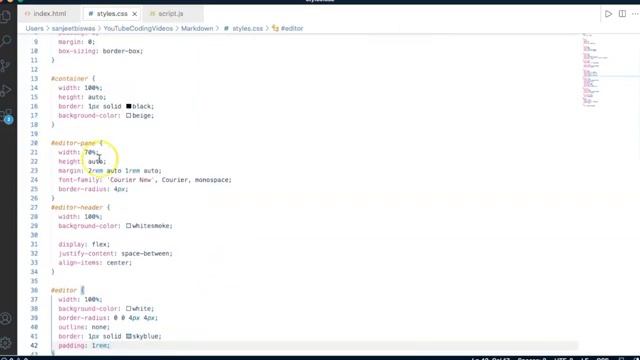The width and height of the screenshot is (640, 360).
Task: Click the 'justify-content: space-between;' line
Action: coord(116,253)
